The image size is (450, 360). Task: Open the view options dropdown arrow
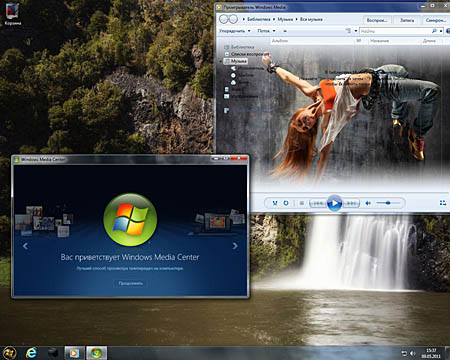click(356, 31)
